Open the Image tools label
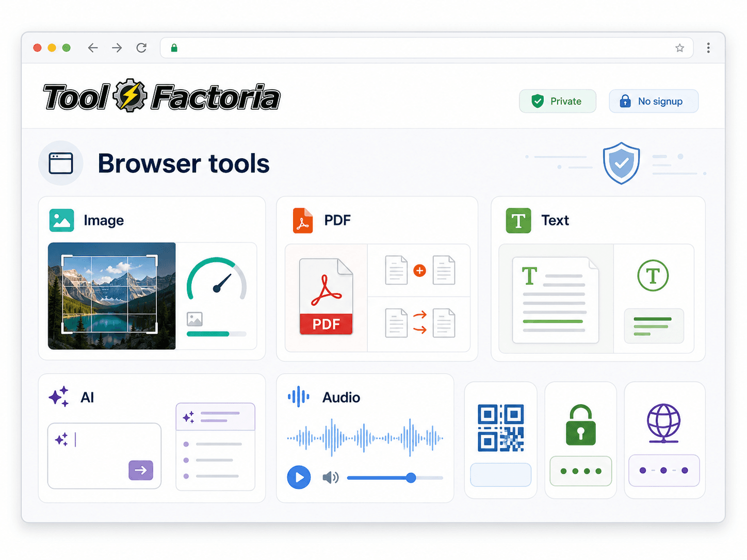Screen dimensions: 747x560 pyautogui.click(x=104, y=221)
